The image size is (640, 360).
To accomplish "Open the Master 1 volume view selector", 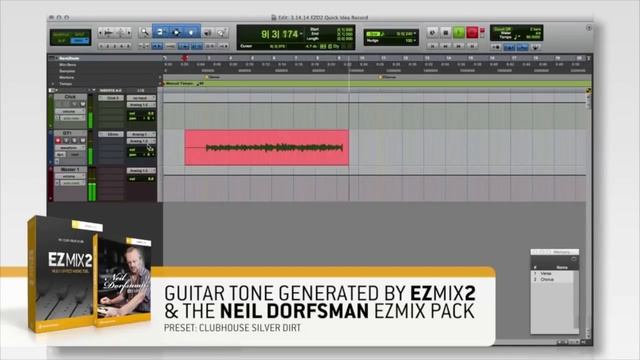I will tap(70, 176).
